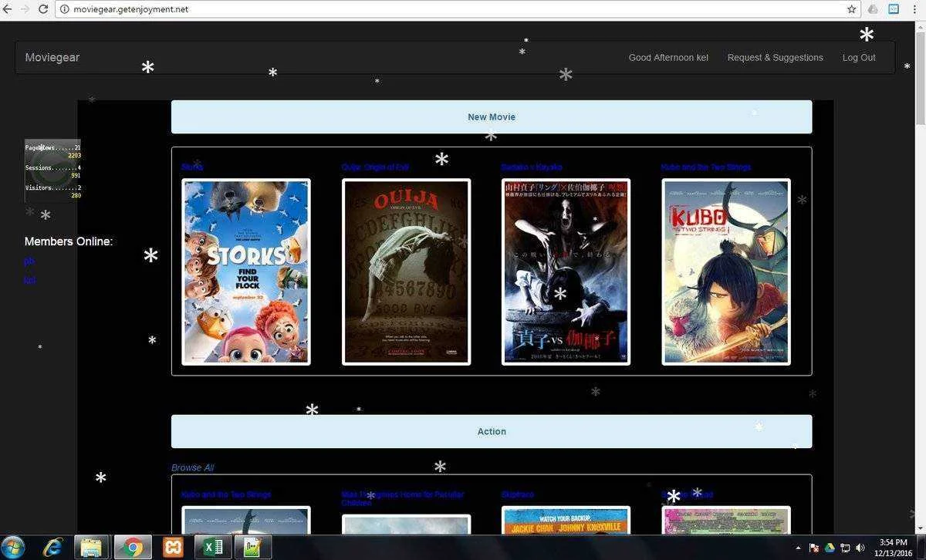The height and width of the screenshot is (560, 926).
Task: Open Kubo and the Two Strings under Action
Action: click(226, 494)
